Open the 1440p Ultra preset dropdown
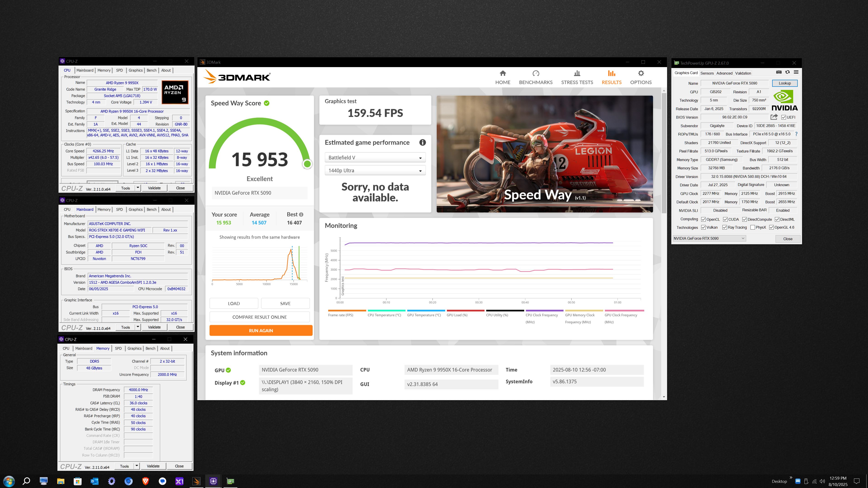868x488 pixels. pos(375,170)
